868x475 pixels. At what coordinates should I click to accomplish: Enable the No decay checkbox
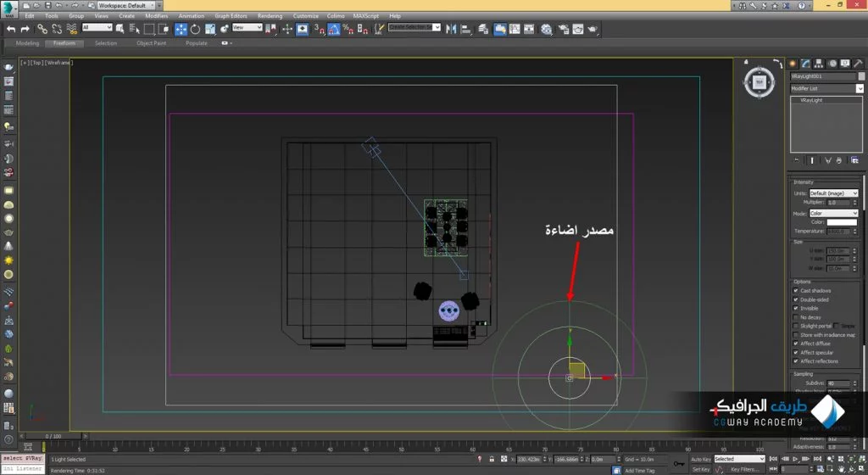[796, 317]
